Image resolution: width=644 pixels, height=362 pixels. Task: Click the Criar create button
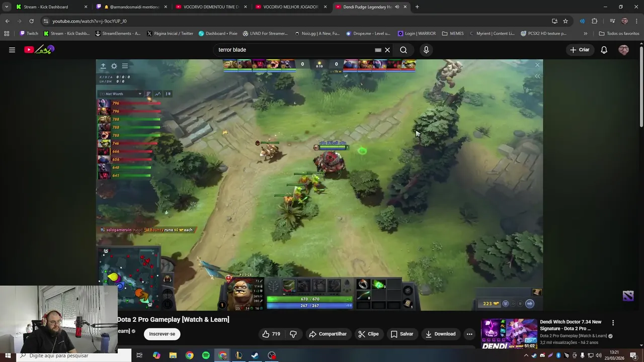click(x=580, y=50)
